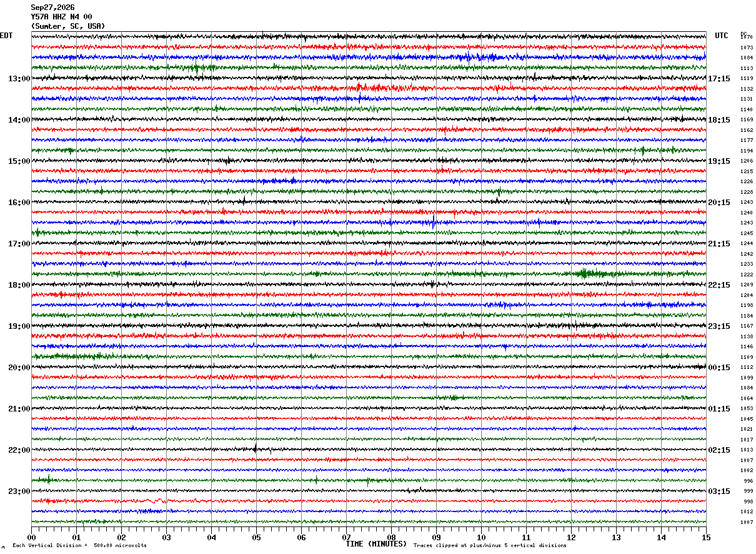The image size is (756, 554).
Task: Click the TIME (MINUTES) axis title
Action: click(x=376, y=544)
